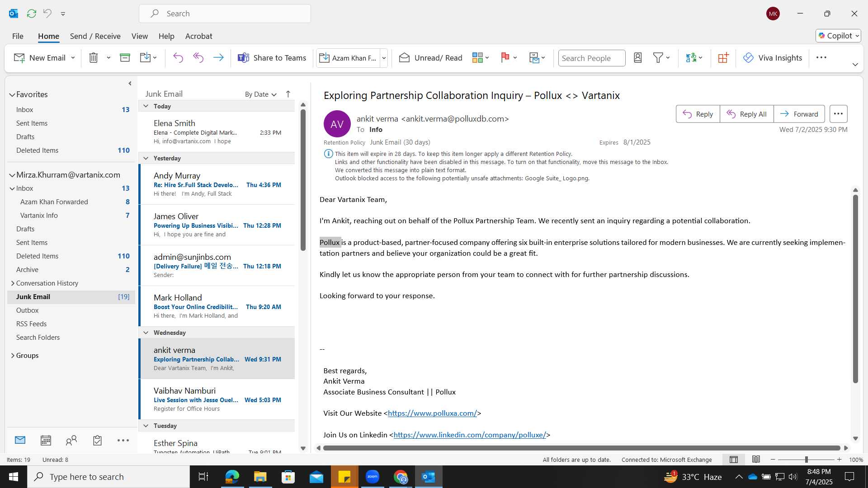Open the polluxa.com website link
Image resolution: width=868 pixels, height=488 pixels.
[x=432, y=413]
